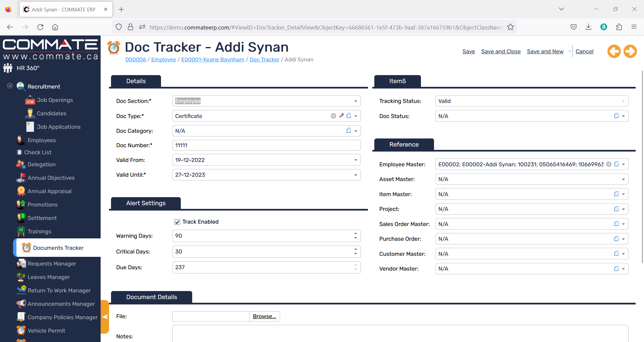
Task: Create new Doc Status with page icon
Action: point(616,116)
